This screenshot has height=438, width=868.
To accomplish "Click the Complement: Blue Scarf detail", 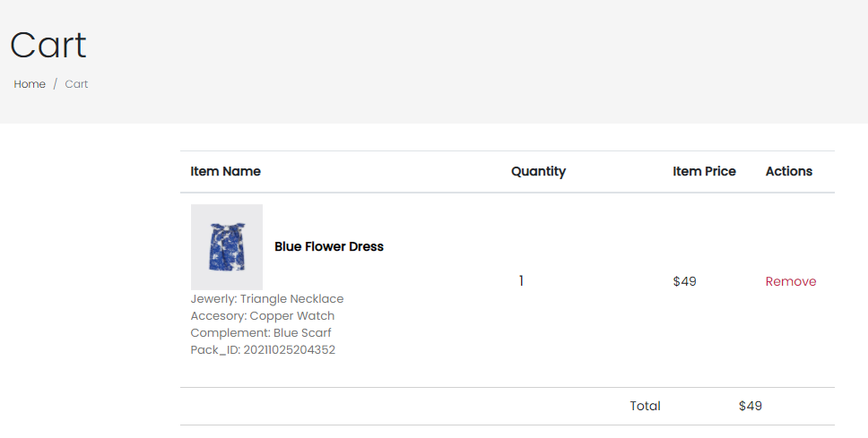I will pos(261,333).
